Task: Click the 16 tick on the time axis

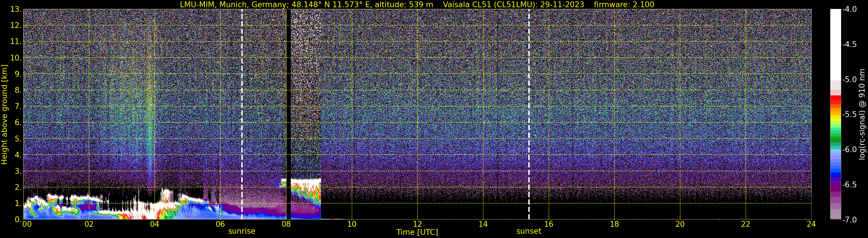Action: tap(549, 224)
